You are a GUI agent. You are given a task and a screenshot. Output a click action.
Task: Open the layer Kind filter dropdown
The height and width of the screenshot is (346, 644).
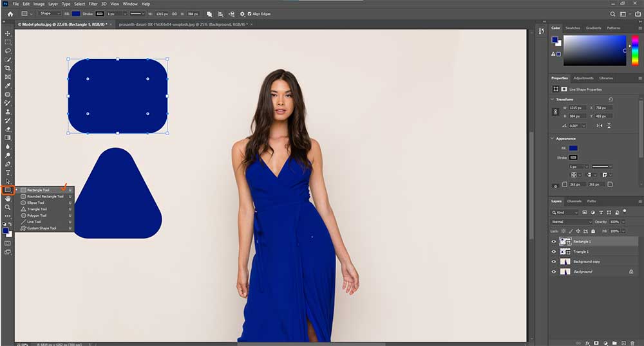pyautogui.click(x=564, y=212)
